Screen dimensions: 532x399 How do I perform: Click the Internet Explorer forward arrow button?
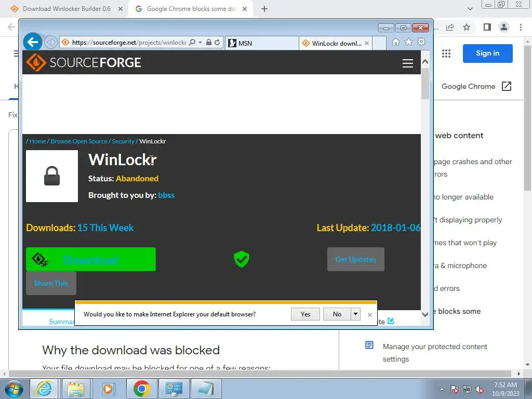pos(50,42)
